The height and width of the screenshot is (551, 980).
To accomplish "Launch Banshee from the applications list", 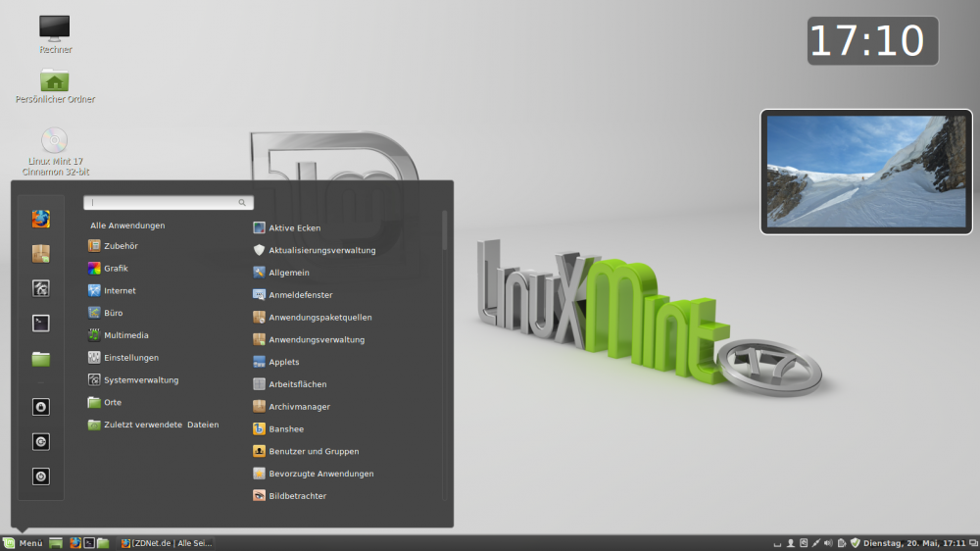I will 285,429.
